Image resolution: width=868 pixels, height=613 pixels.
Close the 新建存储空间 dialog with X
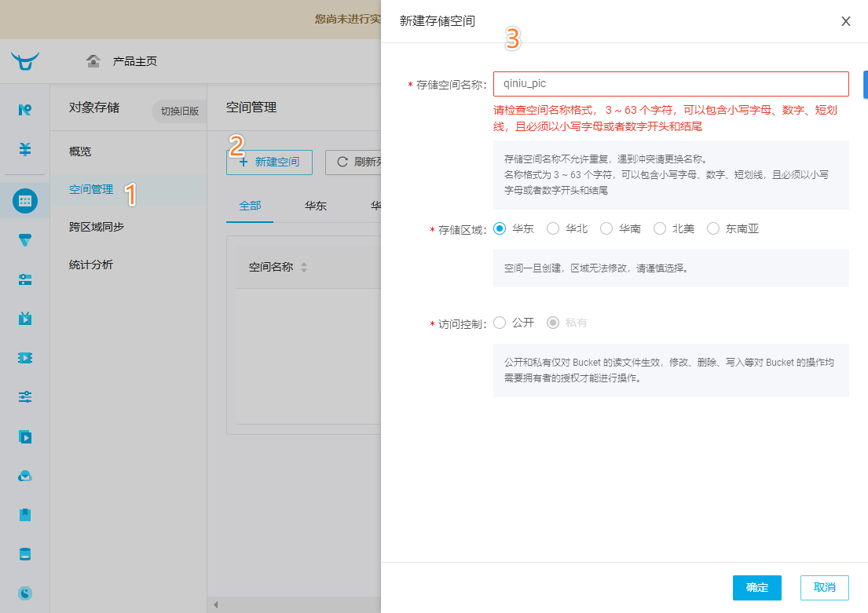[x=846, y=21]
